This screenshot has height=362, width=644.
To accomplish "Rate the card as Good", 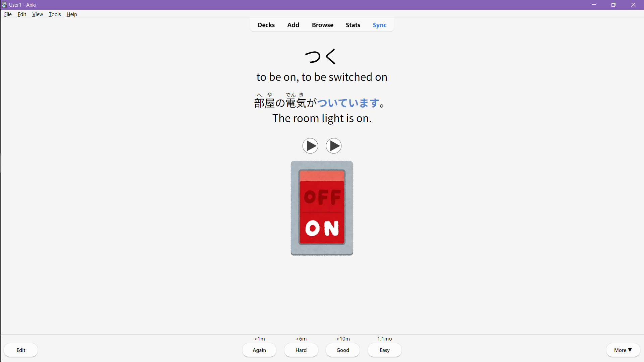I will [x=343, y=350].
